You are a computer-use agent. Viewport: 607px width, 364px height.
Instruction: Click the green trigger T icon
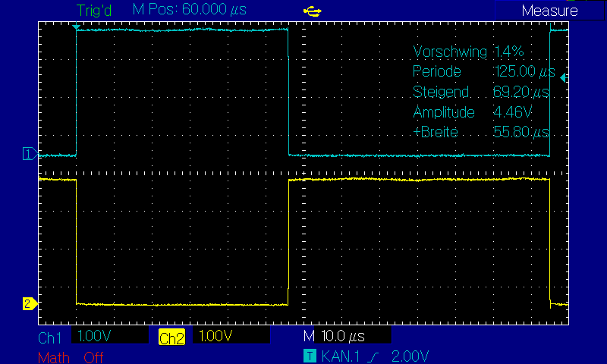[309, 356]
